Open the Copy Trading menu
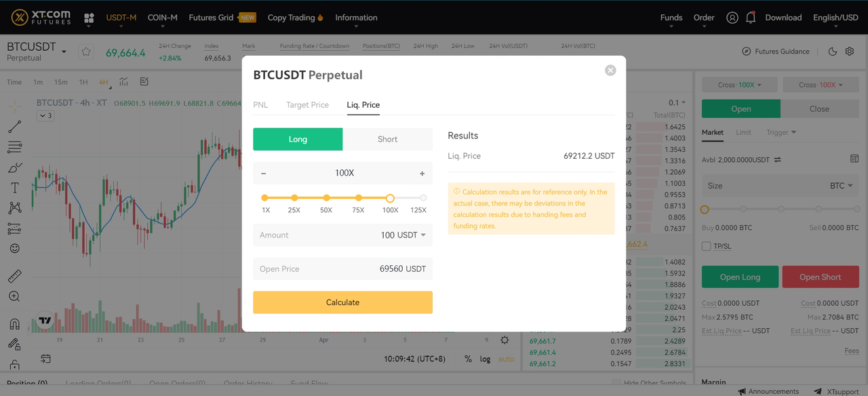Image resolution: width=868 pixels, height=396 pixels. tap(296, 18)
